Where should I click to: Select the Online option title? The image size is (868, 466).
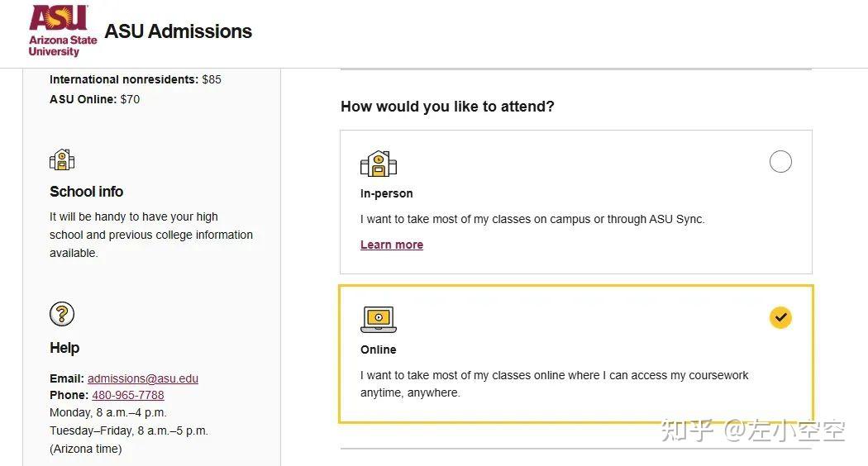click(x=379, y=349)
